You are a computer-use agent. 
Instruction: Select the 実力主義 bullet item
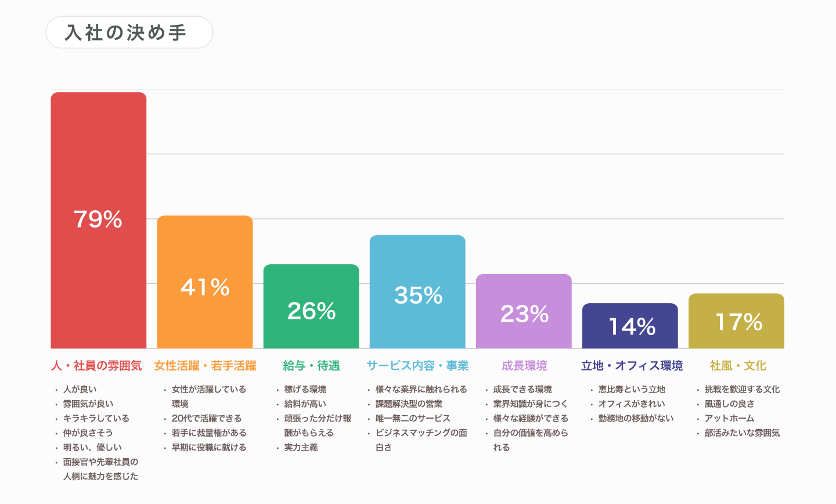[301, 448]
